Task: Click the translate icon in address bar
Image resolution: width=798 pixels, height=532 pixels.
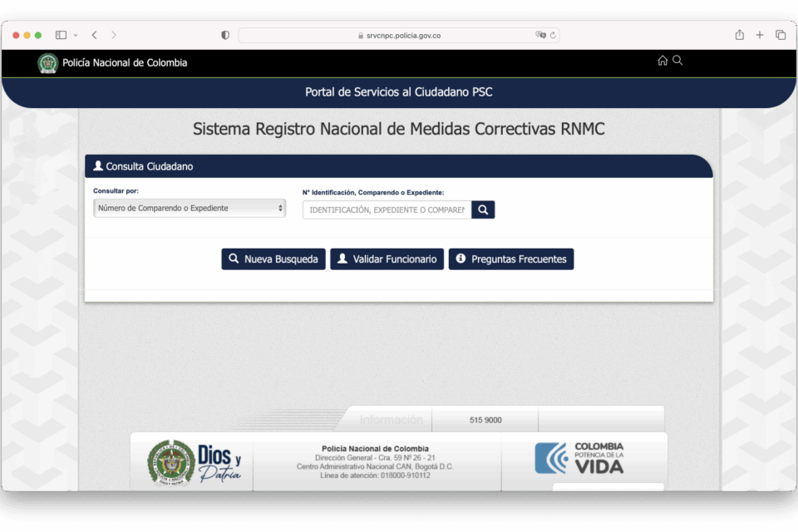Action: coord(540,35)
